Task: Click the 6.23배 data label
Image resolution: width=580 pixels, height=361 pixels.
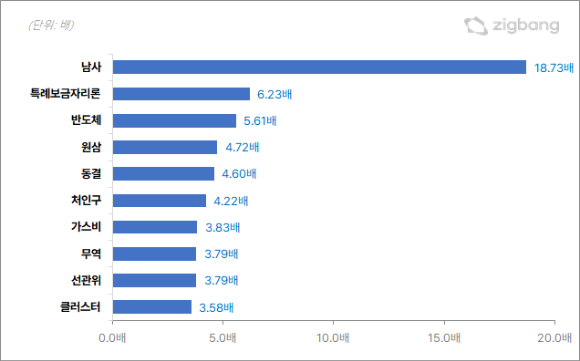Action: [274, 94]
